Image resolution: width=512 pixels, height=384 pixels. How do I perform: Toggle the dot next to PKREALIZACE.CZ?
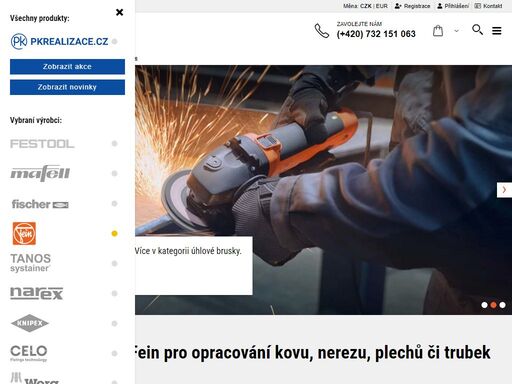114,41
